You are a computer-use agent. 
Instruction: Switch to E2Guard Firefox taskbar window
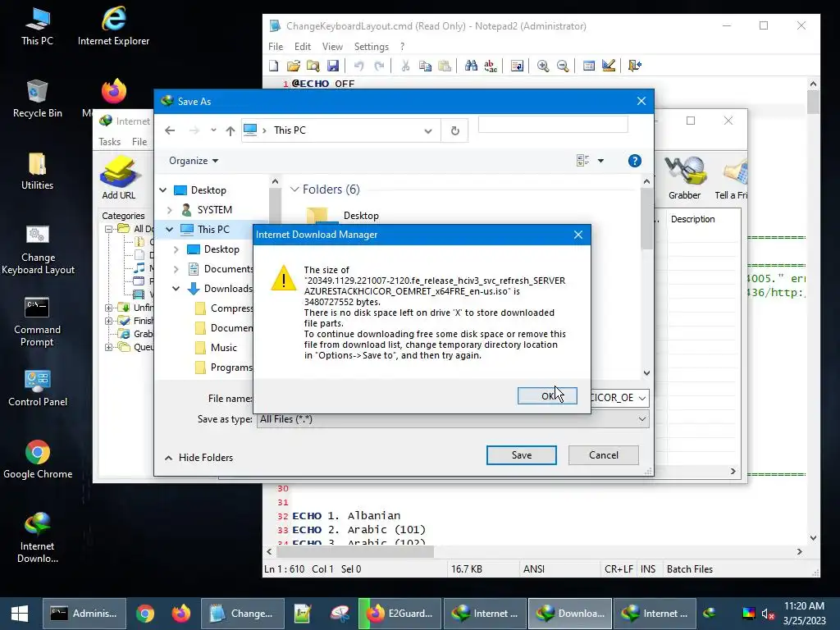pos(400,614)
